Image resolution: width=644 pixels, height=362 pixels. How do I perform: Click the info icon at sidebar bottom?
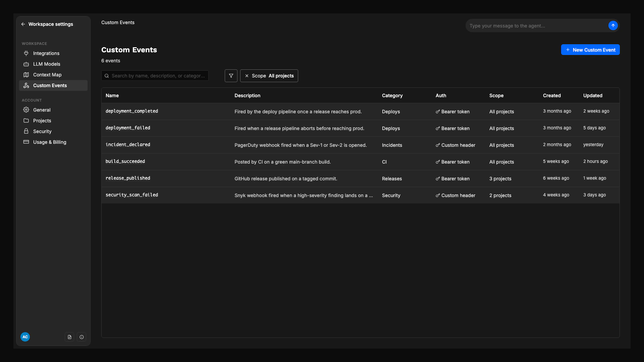82,337
